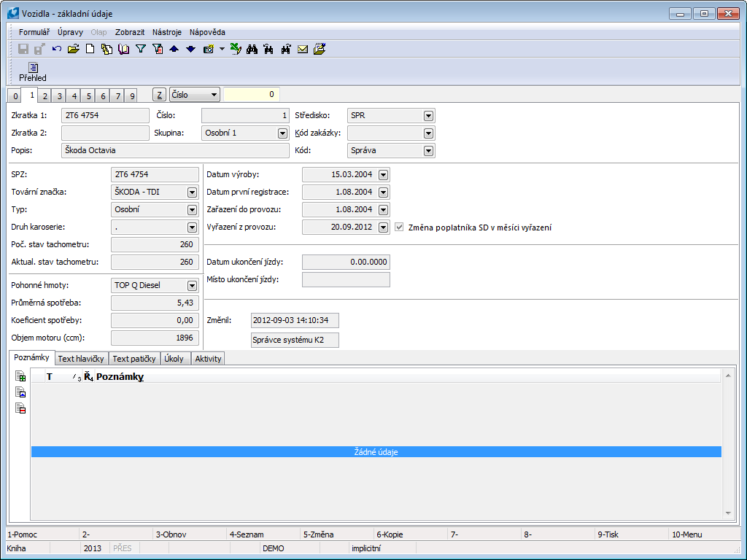The height and width of the screenshot is (560, 747).
Task: Click the first binoculars search icon
Action: (x=252, y=49)
